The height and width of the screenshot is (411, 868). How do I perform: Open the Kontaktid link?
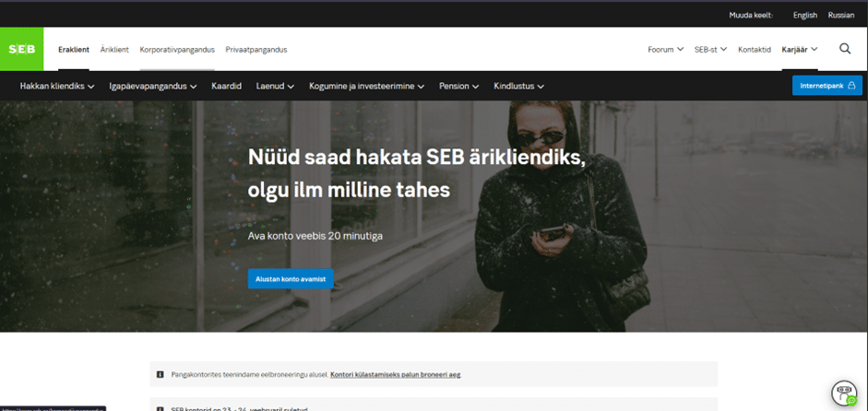(x=755, y=49)
